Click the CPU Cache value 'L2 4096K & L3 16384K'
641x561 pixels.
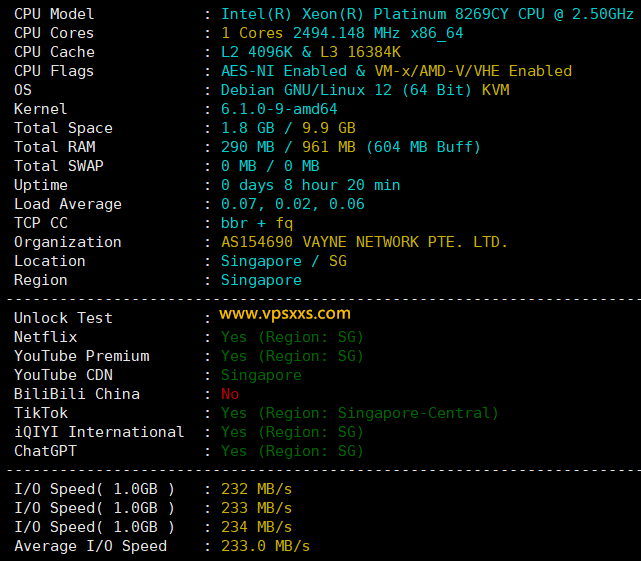coord(311,52)
